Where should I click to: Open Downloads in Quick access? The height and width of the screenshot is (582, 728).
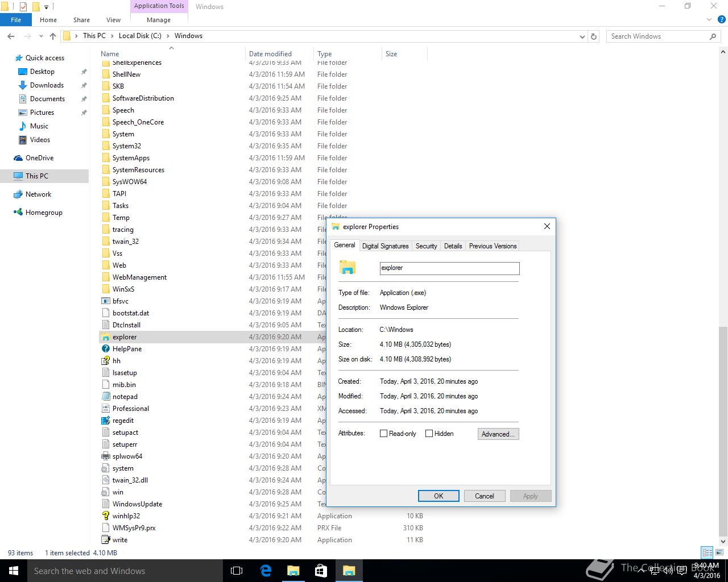(x=47, y=85)
